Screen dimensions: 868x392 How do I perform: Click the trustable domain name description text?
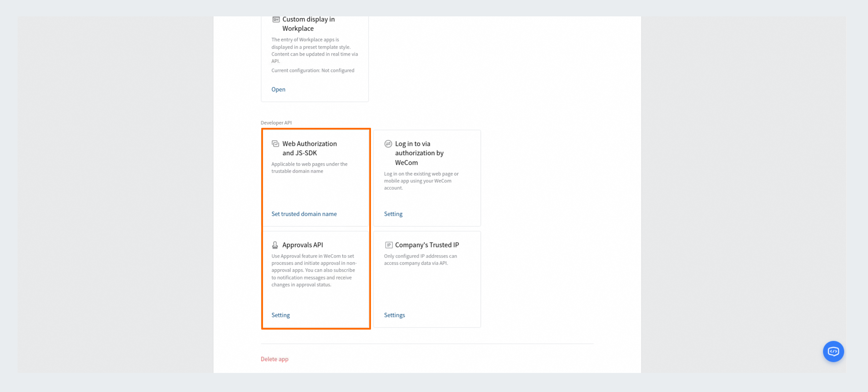click(309, 168)
